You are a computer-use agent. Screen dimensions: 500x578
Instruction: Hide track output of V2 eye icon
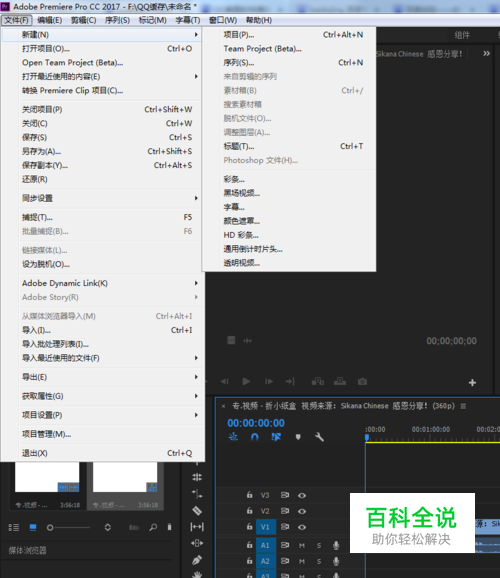pos(302,511)
